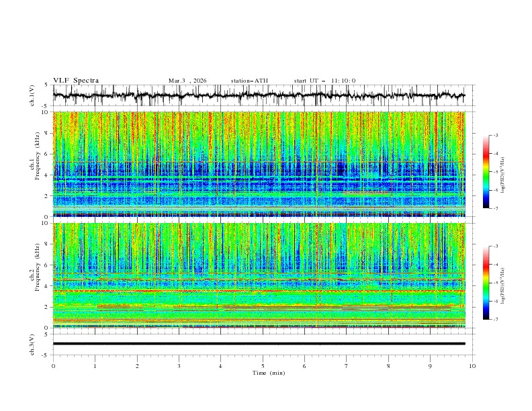Click the "-3" tick on ch.2 colorbar
This screenshot has width=532, height=411.
pyautogui.click(x=496, y=246)
